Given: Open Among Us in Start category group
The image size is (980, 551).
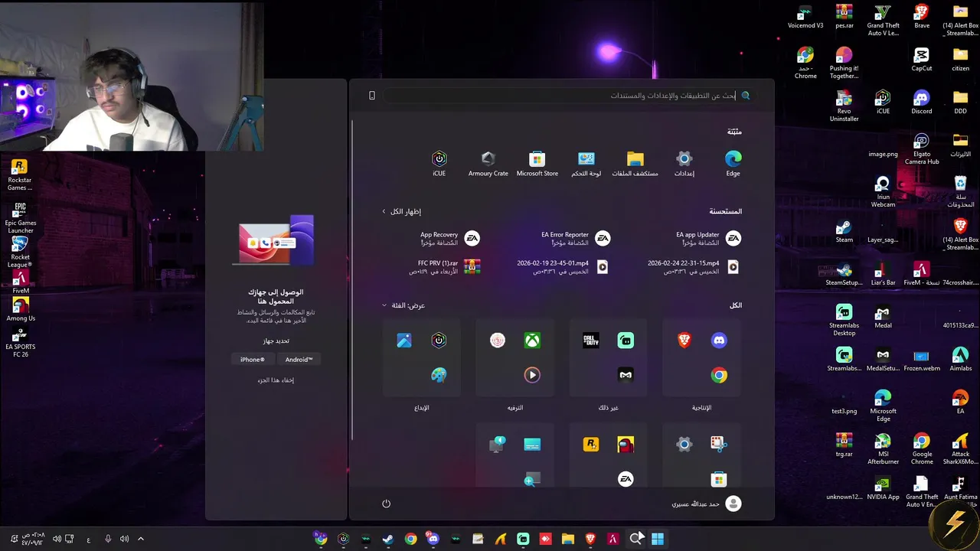Looking at the screenshot, I should [x=626, y=445].
